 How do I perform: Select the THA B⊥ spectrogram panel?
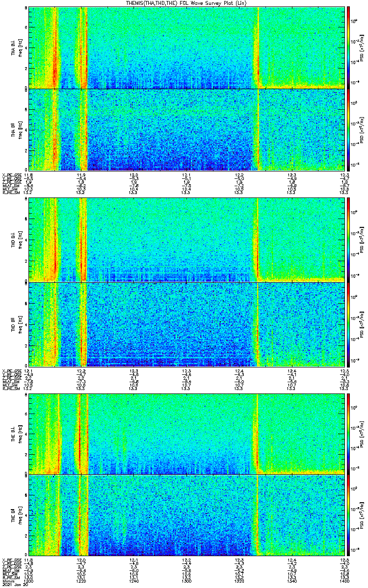click(186, 48)
